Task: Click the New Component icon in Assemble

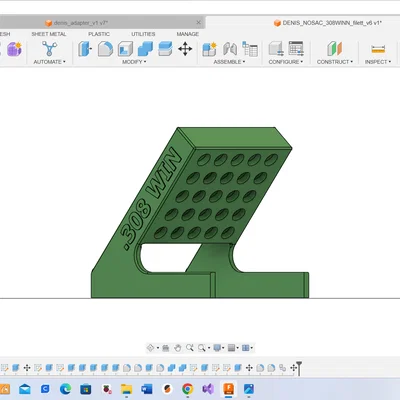Action: coord(209,49)
